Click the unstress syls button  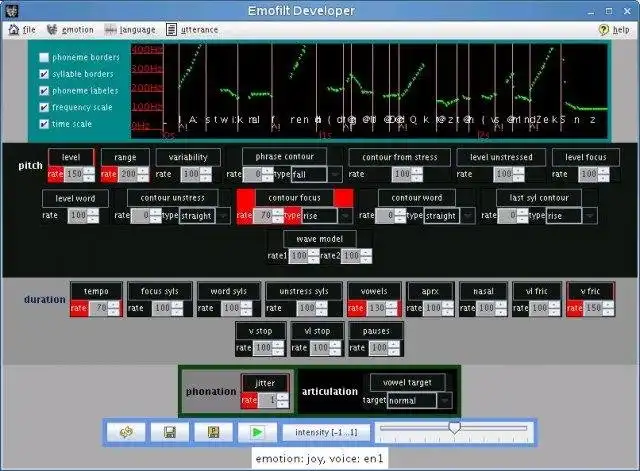point(304,291)
